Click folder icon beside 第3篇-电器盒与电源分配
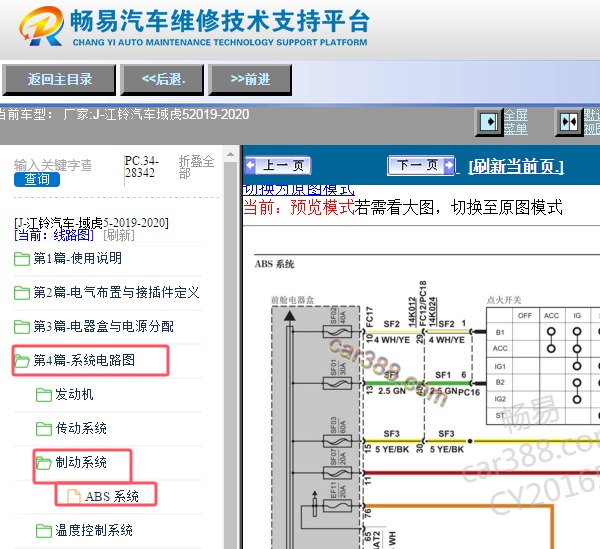This screenshot has width=600, height=549. pos(21,327)
